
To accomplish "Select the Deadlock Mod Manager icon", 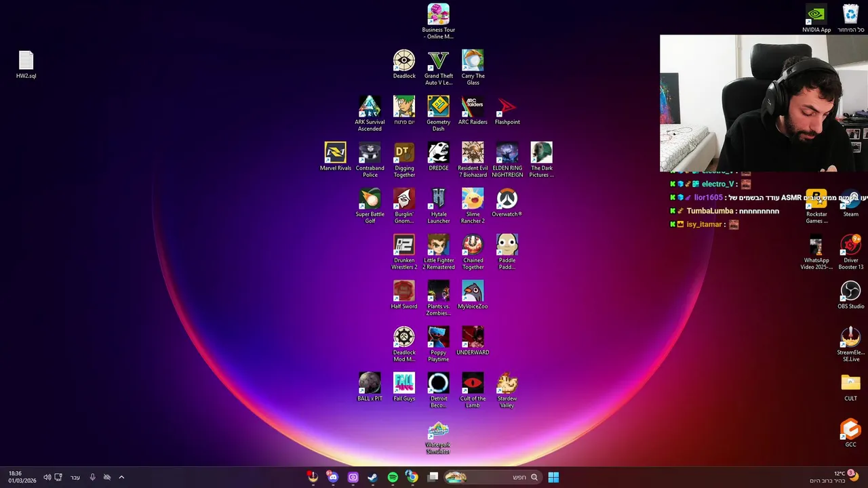I will 404,344.
